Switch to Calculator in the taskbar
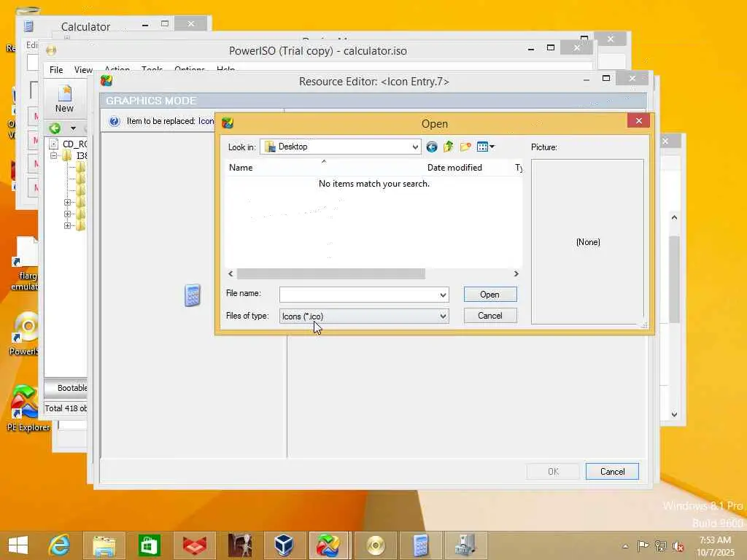This screenshot has height=560, width=747. point(420,545)
